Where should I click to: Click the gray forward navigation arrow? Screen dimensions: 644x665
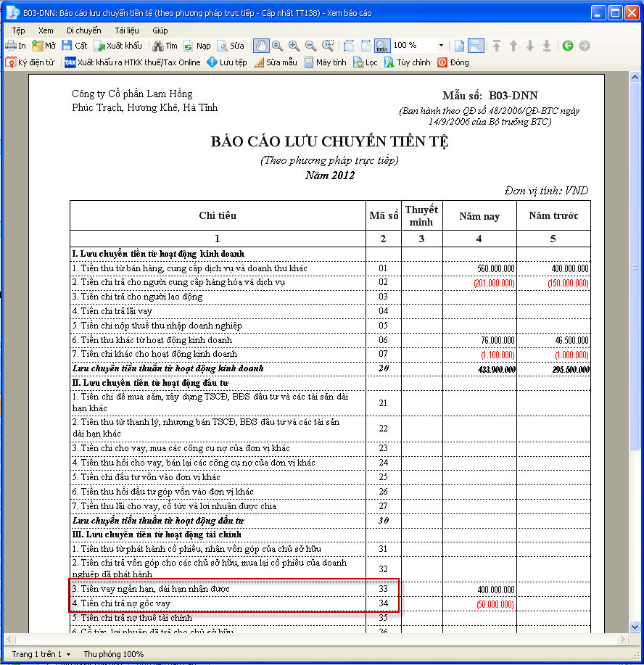click(x=585, y=46)
